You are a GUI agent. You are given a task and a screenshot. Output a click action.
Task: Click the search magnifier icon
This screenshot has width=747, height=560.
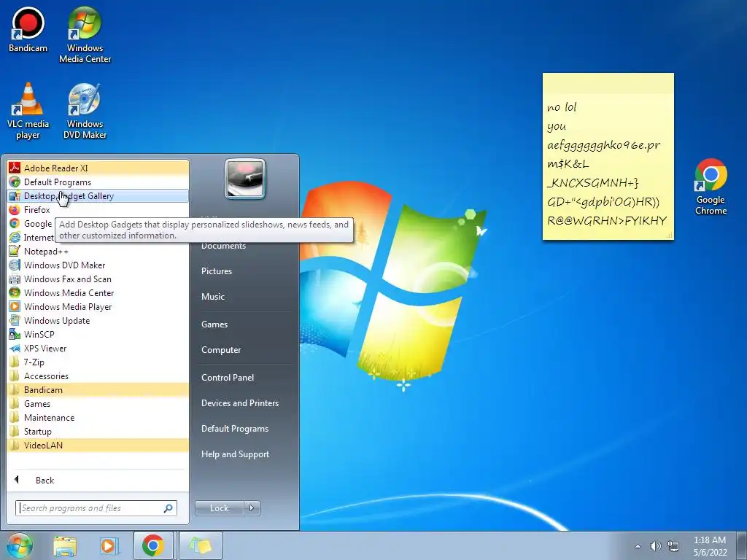tap(169, 508)
